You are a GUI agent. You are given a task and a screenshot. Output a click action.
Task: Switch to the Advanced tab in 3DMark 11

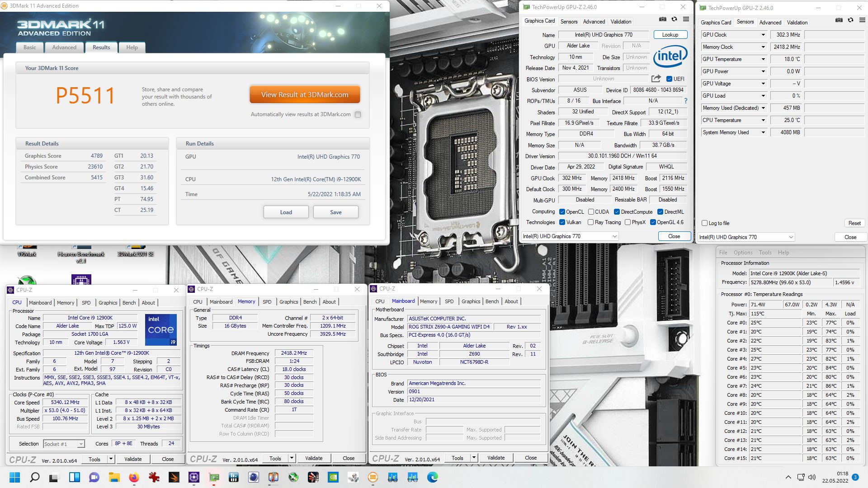click(x=64, y=47)
